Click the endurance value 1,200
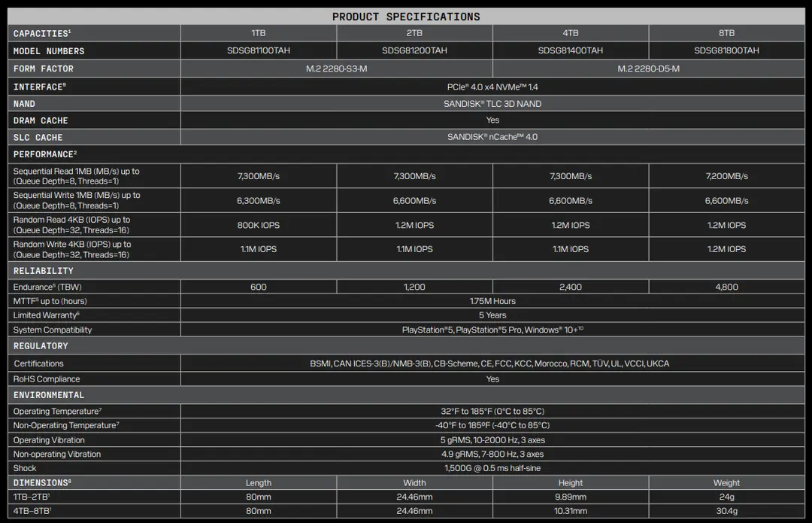Image resolution: width=812 pixels, height=523 pixels. [414, 287]
